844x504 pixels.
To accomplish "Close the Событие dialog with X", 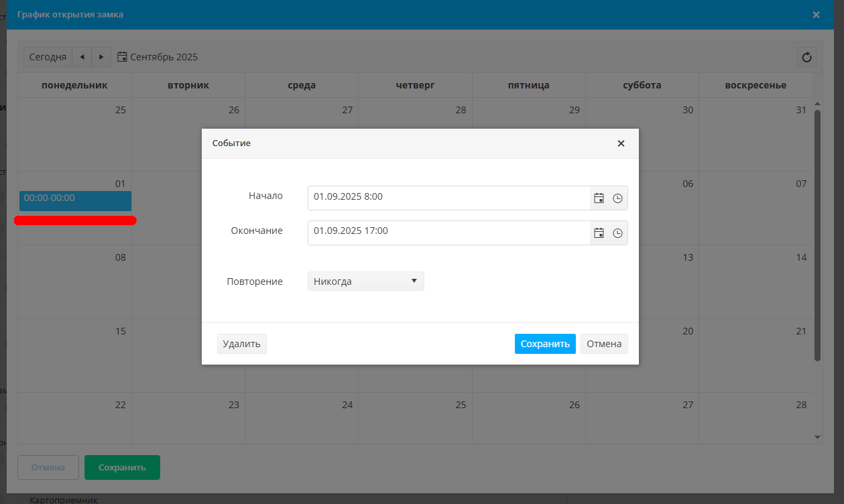I will pyautogui.click(x=621, y=143).
